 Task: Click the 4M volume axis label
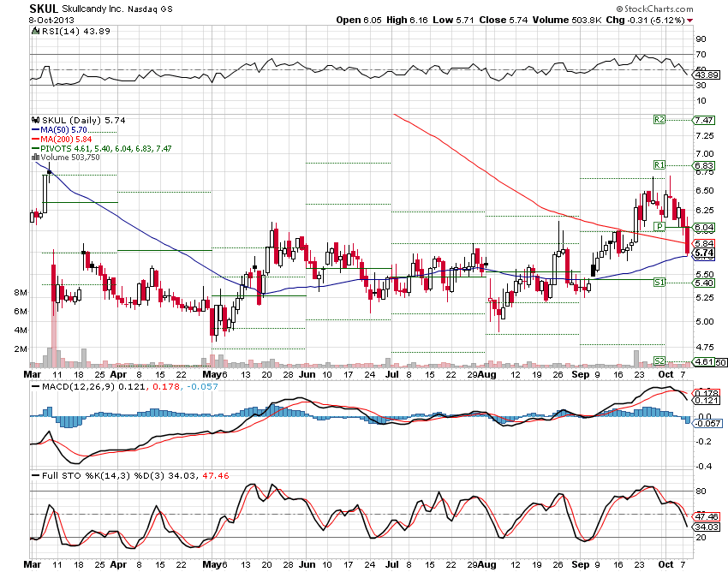point(21,331)
